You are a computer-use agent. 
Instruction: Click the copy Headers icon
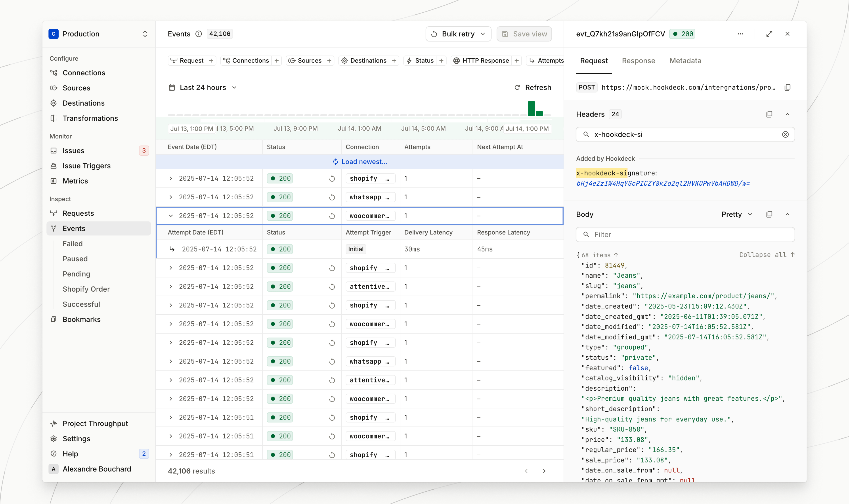tap(769, 114)
